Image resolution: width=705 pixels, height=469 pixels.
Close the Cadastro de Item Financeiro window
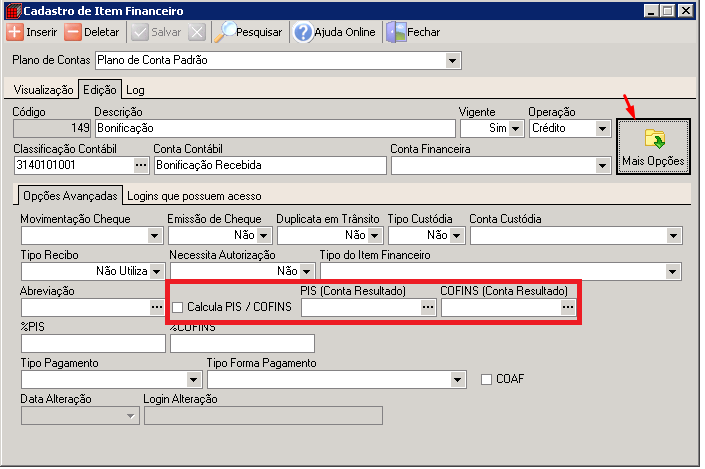(686, 10)
